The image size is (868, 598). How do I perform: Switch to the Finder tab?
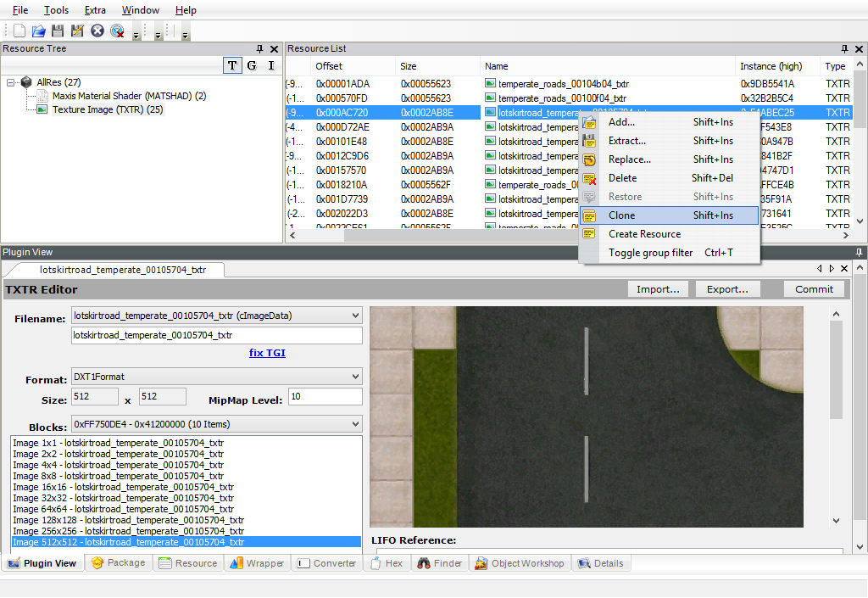pos(440,563)
